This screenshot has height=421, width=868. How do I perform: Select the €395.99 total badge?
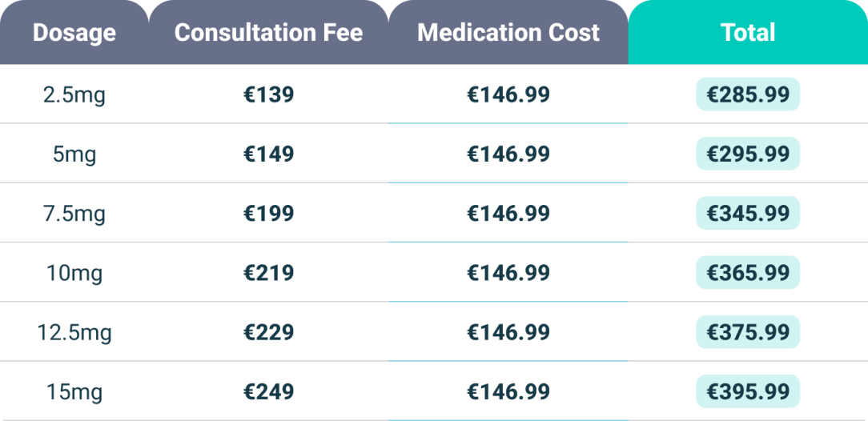click(x=748, y=391)
